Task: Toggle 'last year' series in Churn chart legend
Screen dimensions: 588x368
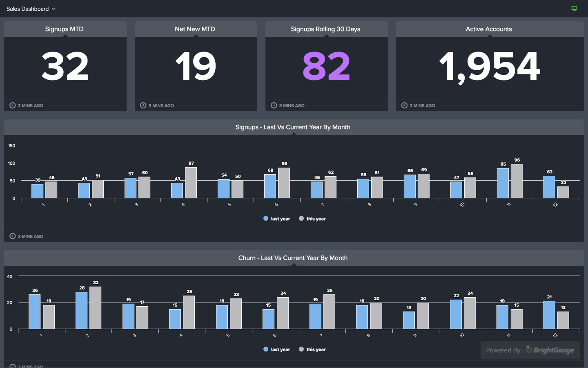Action: 276,350
